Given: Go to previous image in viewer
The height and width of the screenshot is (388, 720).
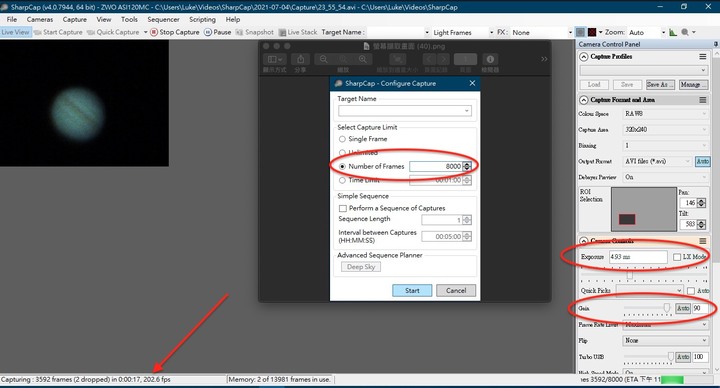Looking at the screenshot, I should (429, 59).
